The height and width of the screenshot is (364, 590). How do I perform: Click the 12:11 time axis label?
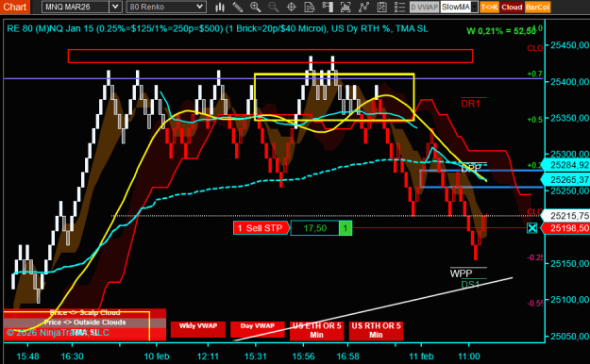[x=208, y=356]
